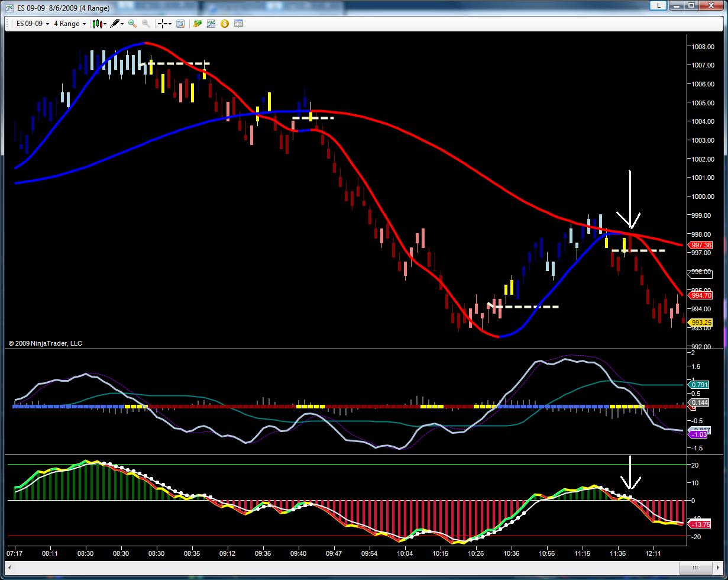Click the zoom frame magnifier icon

point(180,24)
